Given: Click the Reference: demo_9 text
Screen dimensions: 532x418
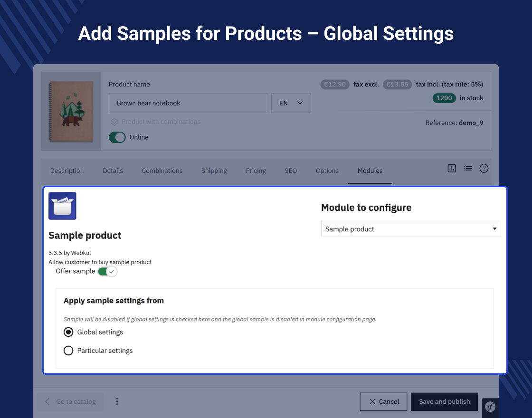Looking at the screenshot, I should (x=454, y=123).
